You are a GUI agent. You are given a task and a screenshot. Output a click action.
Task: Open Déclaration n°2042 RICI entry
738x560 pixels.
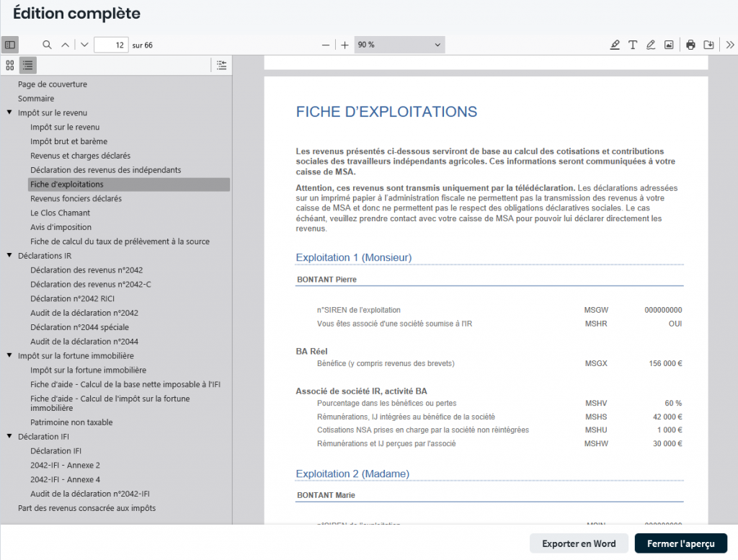click(73, 298)
